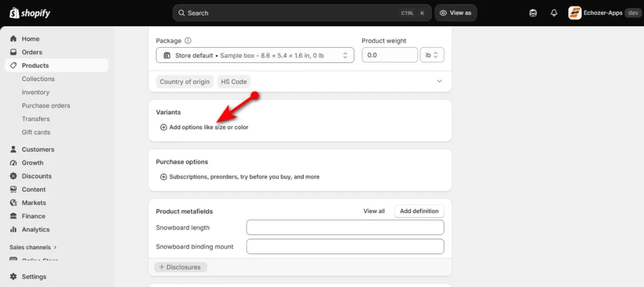Click the Purchase options heading
This screenshot has width=644, height=287.
182,162
